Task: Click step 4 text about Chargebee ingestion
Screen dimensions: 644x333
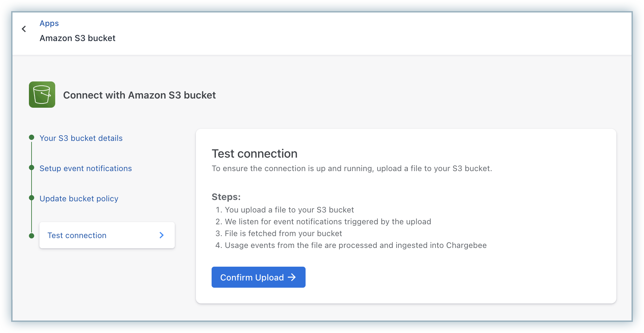Action: click(x=356, y=245)
